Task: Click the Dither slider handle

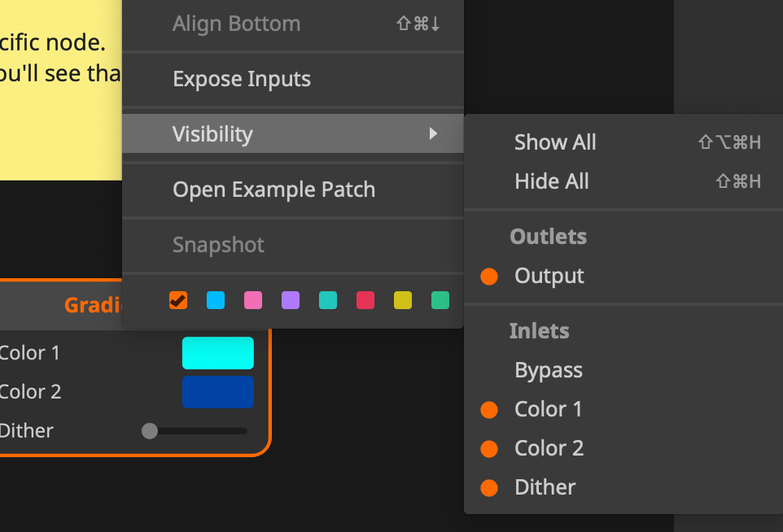Action: pyautogui.click(x=150, y=431)
